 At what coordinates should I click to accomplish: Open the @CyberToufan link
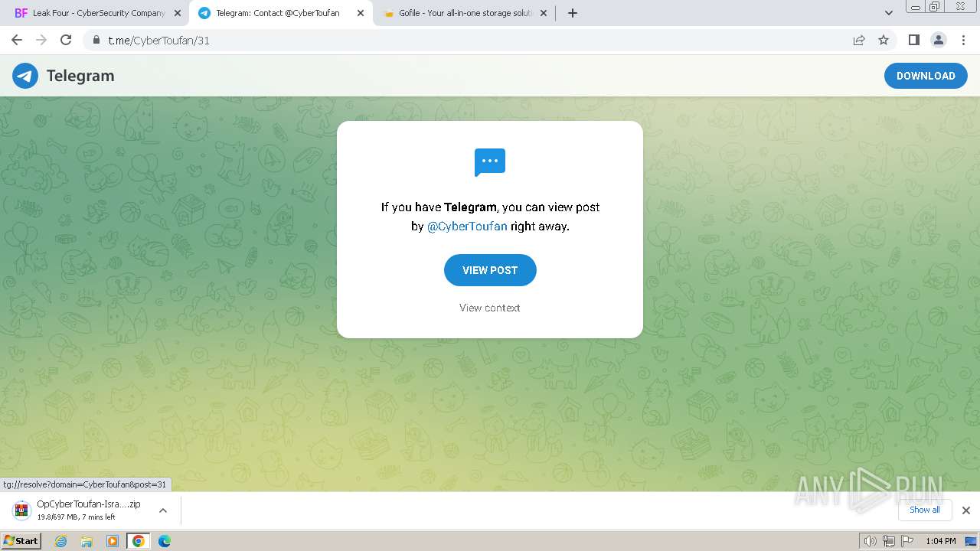tap(467, 227)
